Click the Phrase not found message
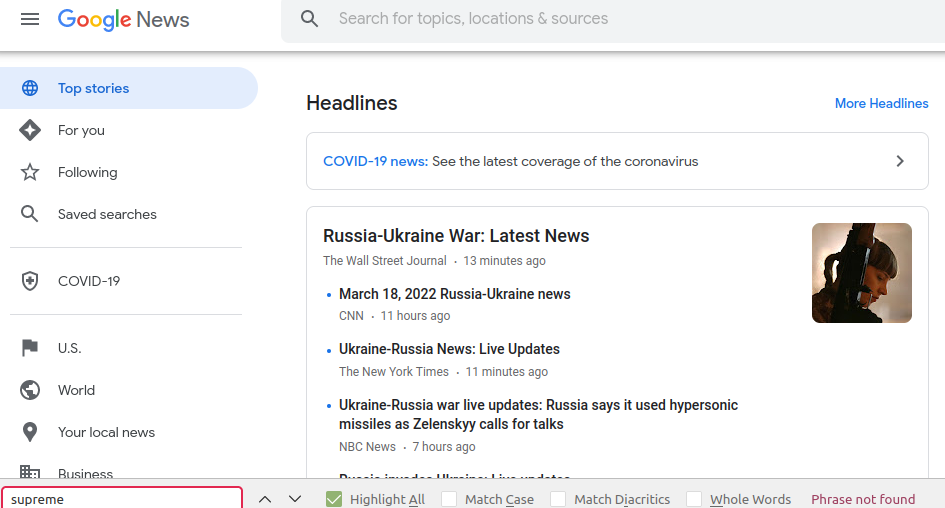This screenshot has width=945, height=508. pyautogui.click(x=863, y=499)
